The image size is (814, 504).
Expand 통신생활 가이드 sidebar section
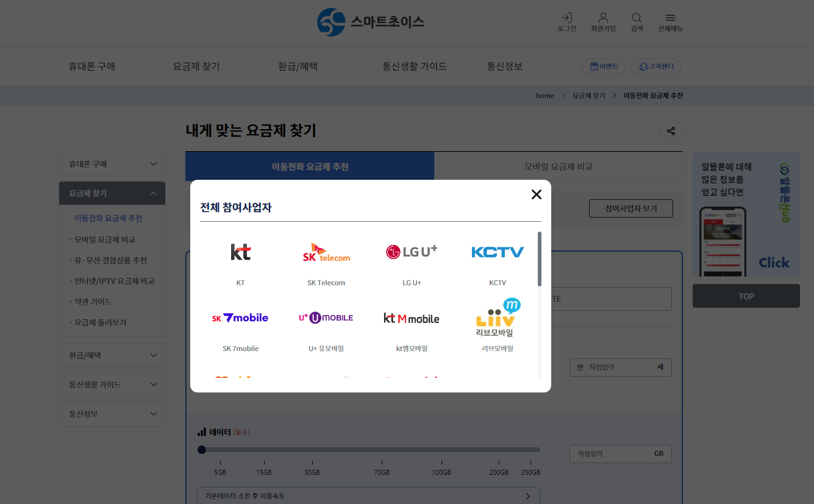tap(112, 385)
